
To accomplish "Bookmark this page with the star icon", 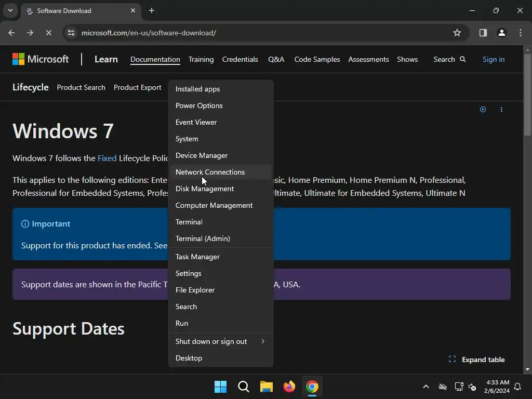I will click(457, 33).
